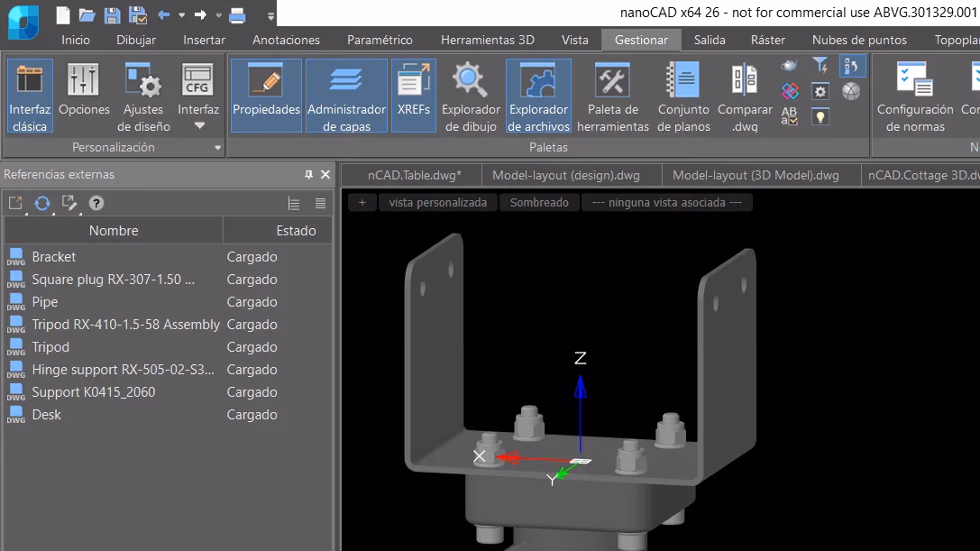Switch to Interfaz clásica
The height and width of the screenshot is (551, 980).
[x=30, y=96]
